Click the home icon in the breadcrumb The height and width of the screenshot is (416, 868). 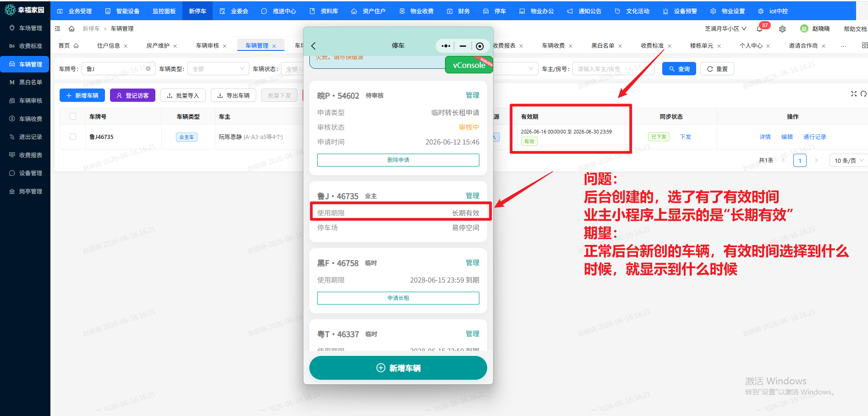point(71,28)
